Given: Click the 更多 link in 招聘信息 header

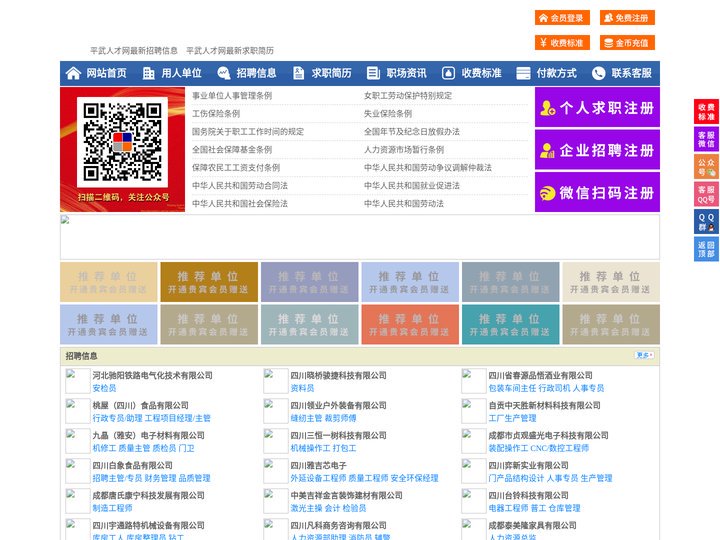Looking at the screenshot, I should tap(644, 355).
